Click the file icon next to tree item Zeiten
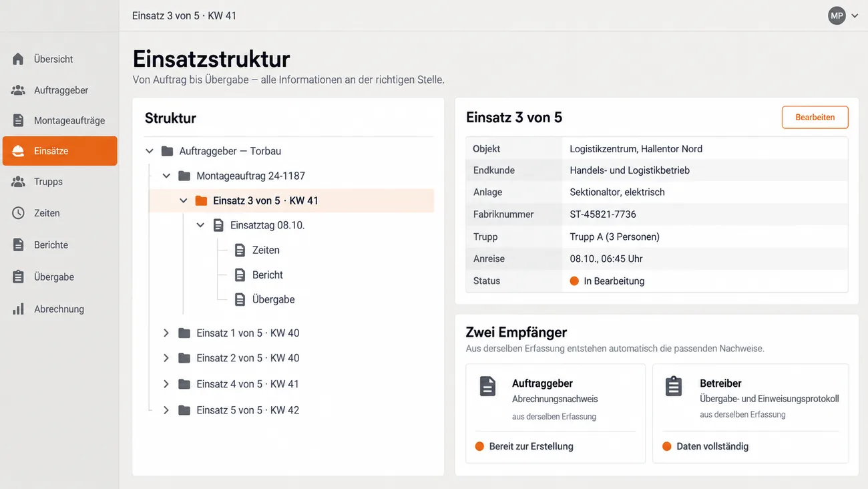This screenshot has width=868, height=489. click(x=240, y=250)
